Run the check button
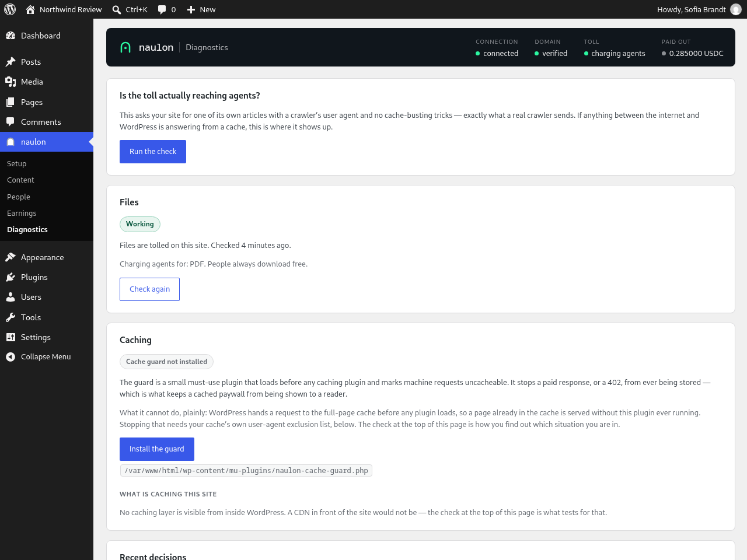747x560 pixels. click(153, 152)
